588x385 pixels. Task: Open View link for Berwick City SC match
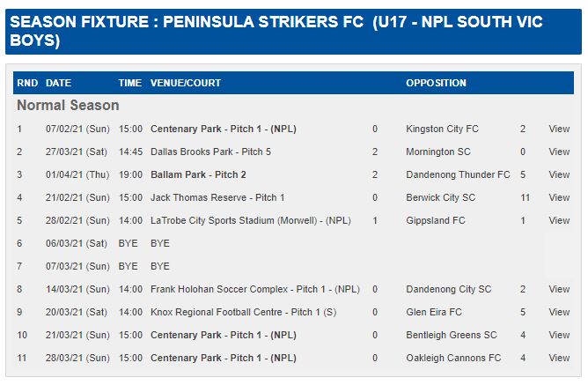pyautogui.click(x=559, y=197)
